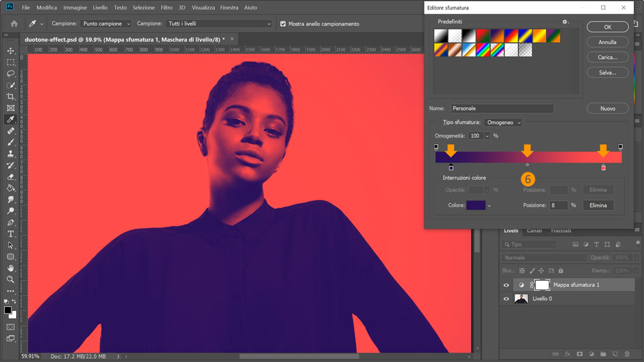Open the Filtro menu
Screen dimensions: 644x362
[x=166, y=7]
